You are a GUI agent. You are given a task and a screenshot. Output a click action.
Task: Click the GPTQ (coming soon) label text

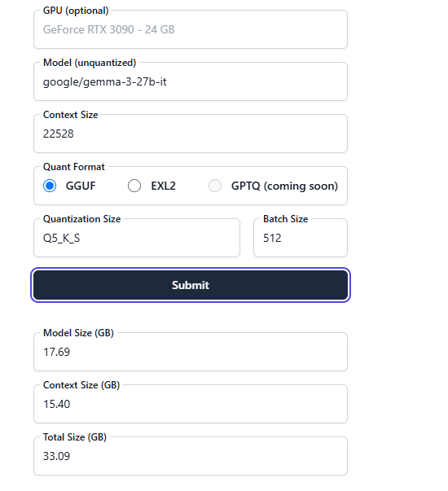tap(284, 186)
